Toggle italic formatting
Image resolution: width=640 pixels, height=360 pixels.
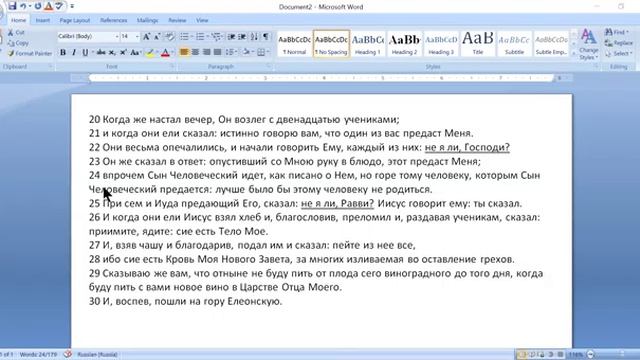74,52
